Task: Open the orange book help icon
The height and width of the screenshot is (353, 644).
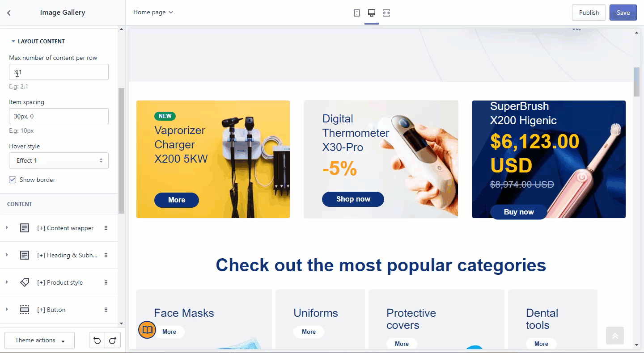Action: click(147, 330)
